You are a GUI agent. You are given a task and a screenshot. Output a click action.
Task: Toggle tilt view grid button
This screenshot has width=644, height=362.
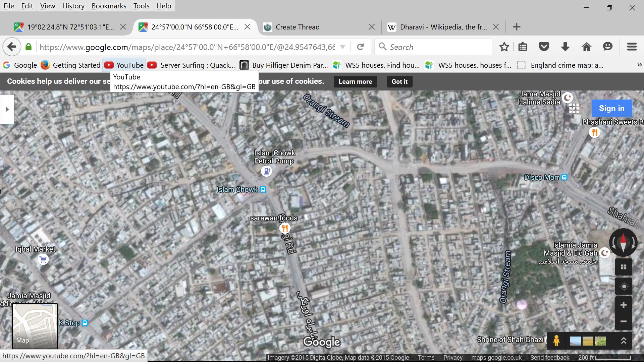[624, 267]
